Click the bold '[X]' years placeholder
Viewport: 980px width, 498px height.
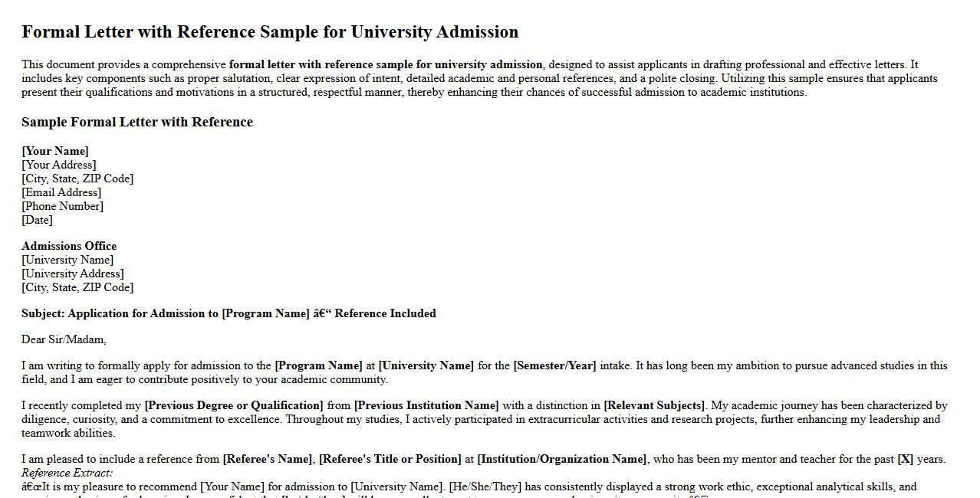[906, 459]
